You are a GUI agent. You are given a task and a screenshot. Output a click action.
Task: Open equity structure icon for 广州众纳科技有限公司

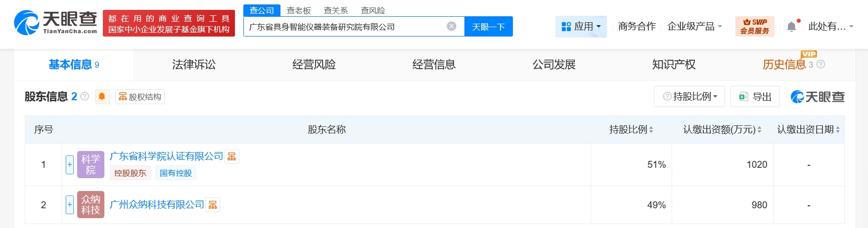tap(213, 205)
